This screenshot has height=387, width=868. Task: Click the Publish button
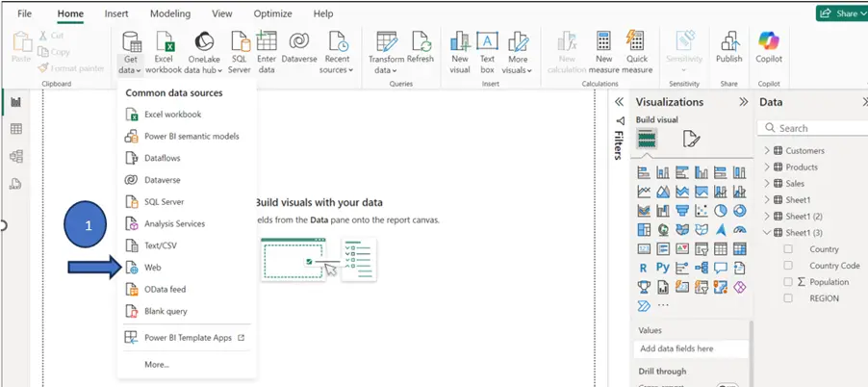[729, 47]
